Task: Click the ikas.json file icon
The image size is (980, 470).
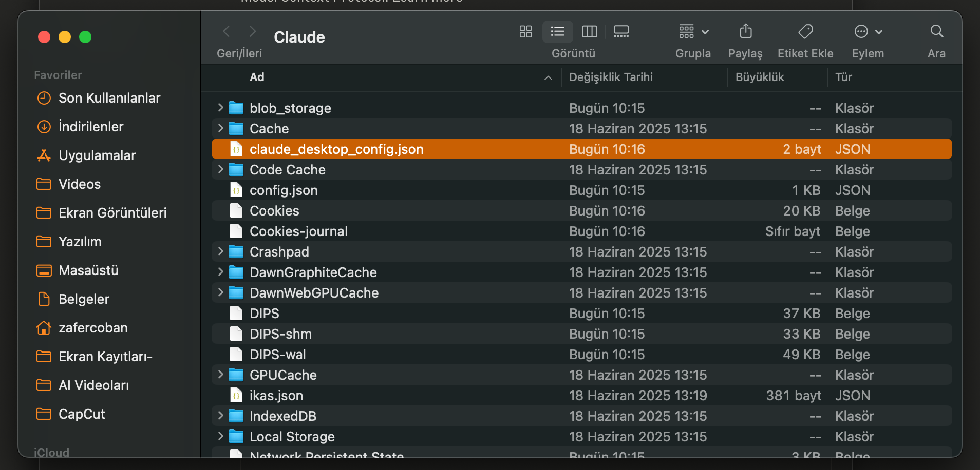Action: click(236, 395)
